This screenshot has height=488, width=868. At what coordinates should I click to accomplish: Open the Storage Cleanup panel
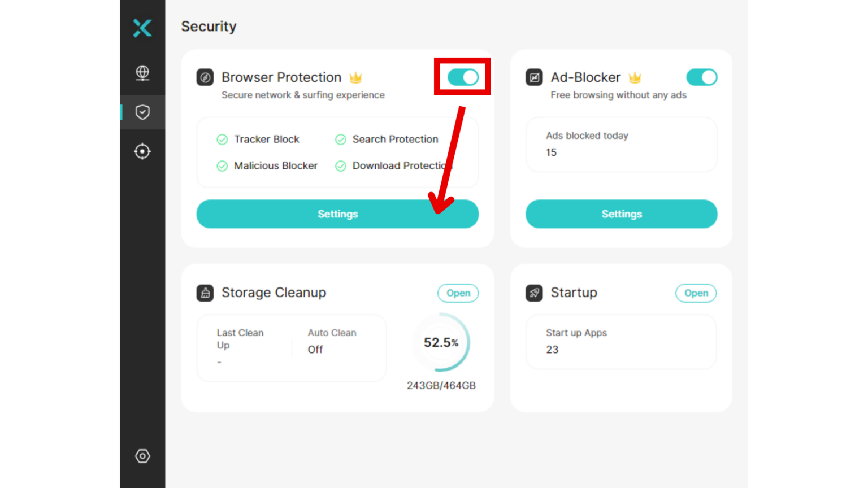coord(458,293)
